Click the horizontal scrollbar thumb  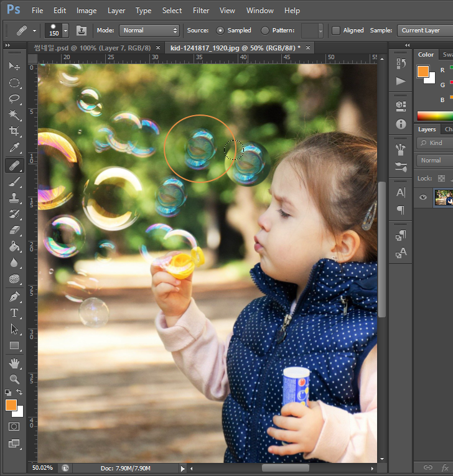pyautogui.click(x=286, y=468)
